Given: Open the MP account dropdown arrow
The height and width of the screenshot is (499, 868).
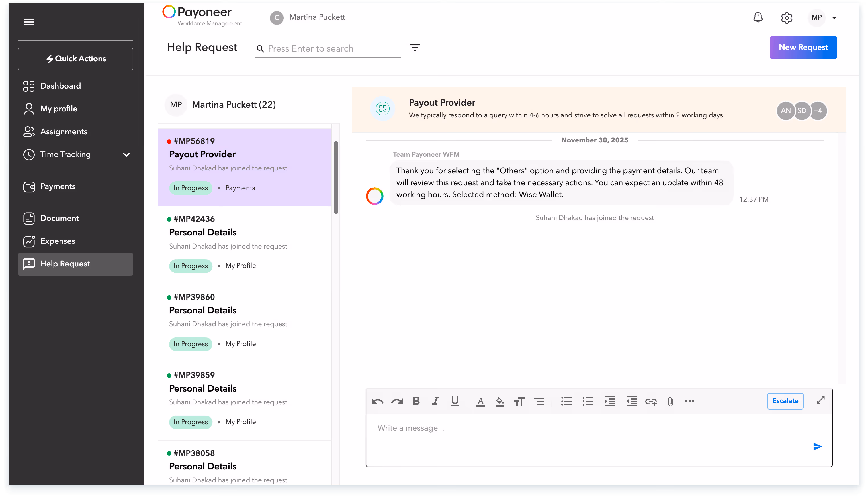Looking at the screenshot, I should [834, 18].
